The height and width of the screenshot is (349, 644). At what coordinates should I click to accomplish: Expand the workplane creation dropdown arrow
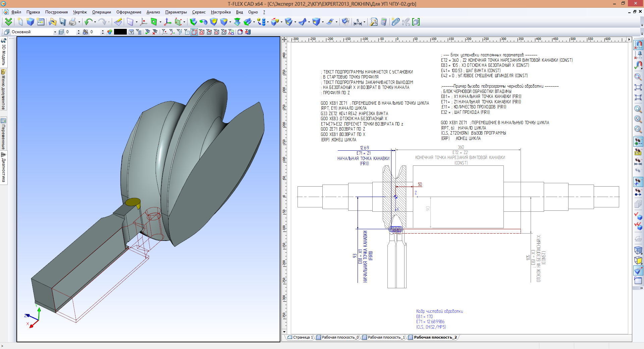(x=137, y=22)
